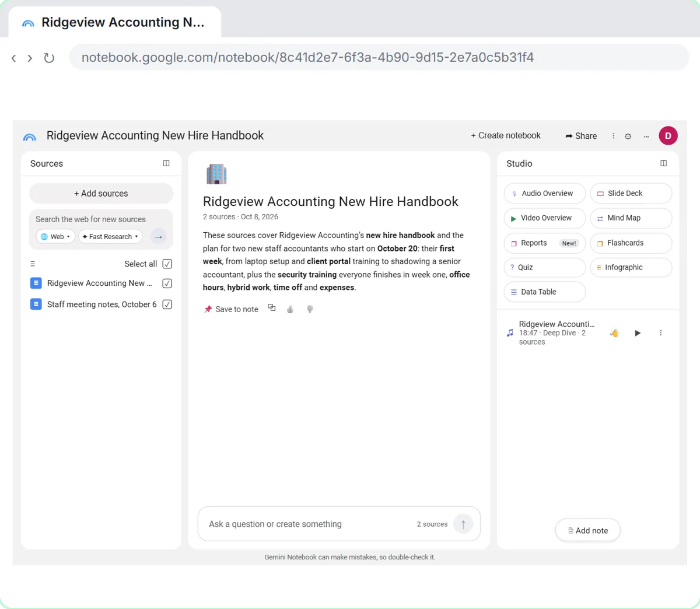
Task: Copy the summary with the copy icon
Action: point(272,308)
